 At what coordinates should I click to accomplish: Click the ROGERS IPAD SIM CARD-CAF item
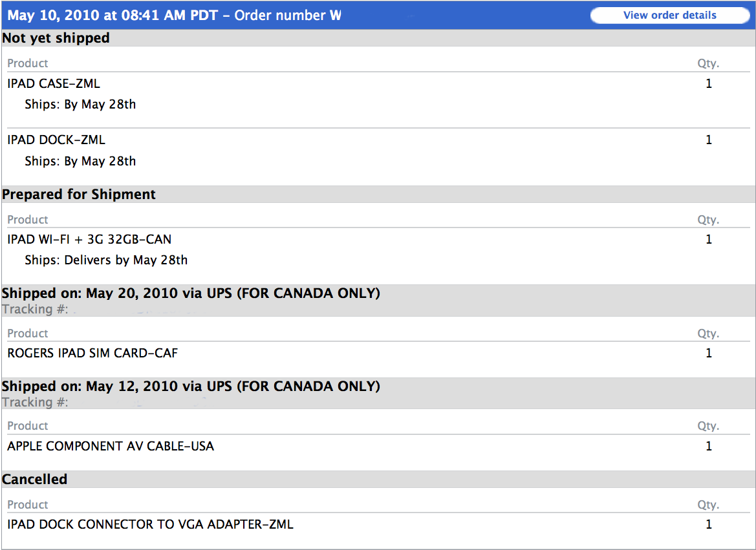point(92,353)
